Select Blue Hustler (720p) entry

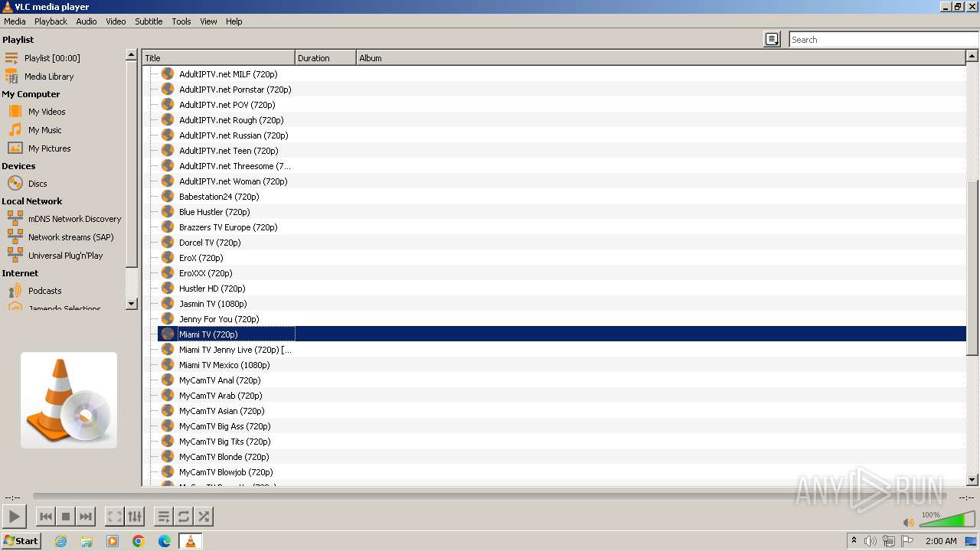coord(214,212)
